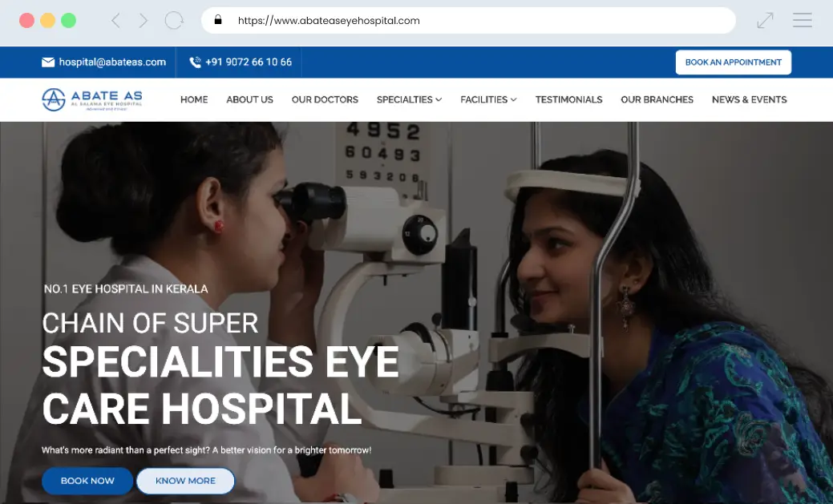Viewport: 833px width, 504px height.
Task: Expand the Specialties dropdown menu
Action: coord(409,99)
